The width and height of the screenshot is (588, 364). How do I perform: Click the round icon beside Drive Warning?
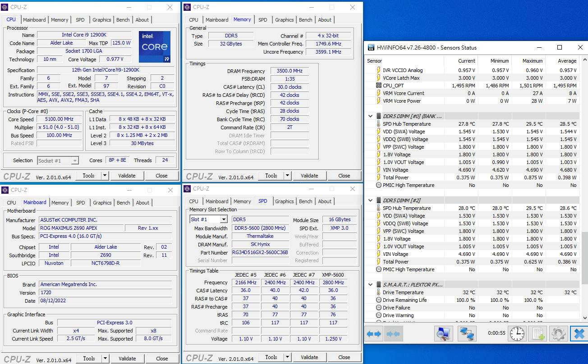coord(379,315)
